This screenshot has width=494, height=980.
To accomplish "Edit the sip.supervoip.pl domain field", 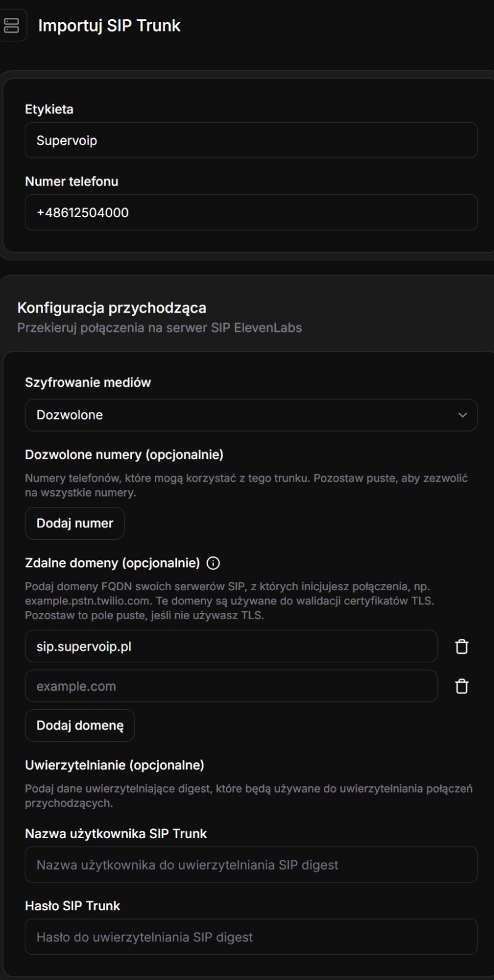I will tap(231, 646).
